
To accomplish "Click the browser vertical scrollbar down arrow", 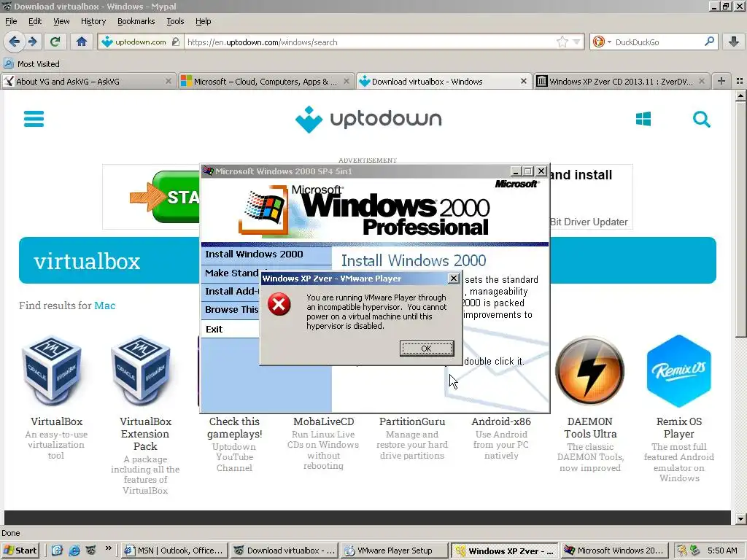I will (x=740, y=518).
